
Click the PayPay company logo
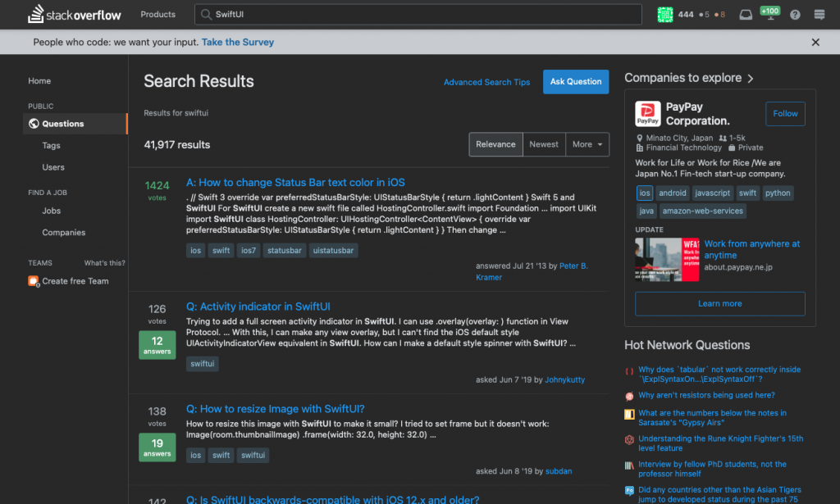647,113
